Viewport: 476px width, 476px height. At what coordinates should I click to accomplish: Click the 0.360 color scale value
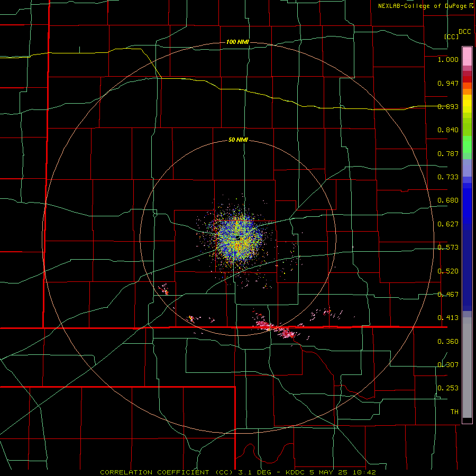point(448,342)
